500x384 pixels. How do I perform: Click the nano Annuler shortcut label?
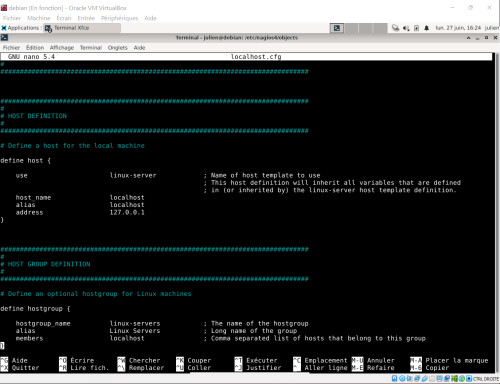point(381,360)
